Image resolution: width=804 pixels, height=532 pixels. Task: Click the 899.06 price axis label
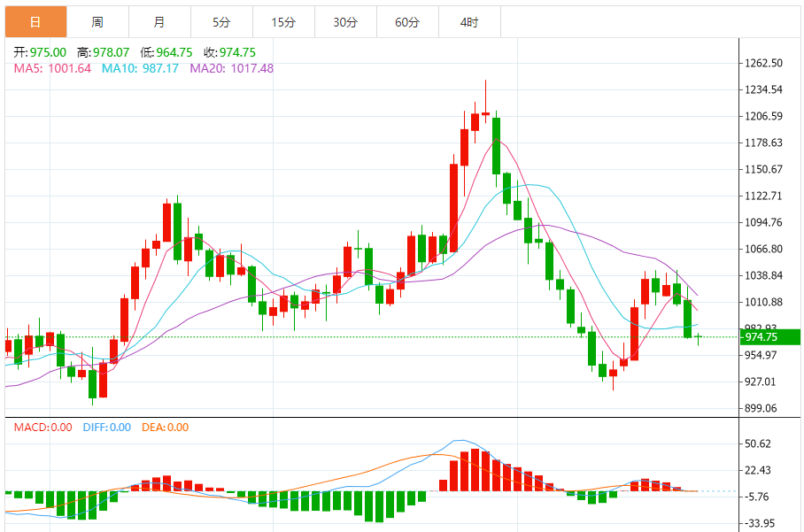[761, 408]
